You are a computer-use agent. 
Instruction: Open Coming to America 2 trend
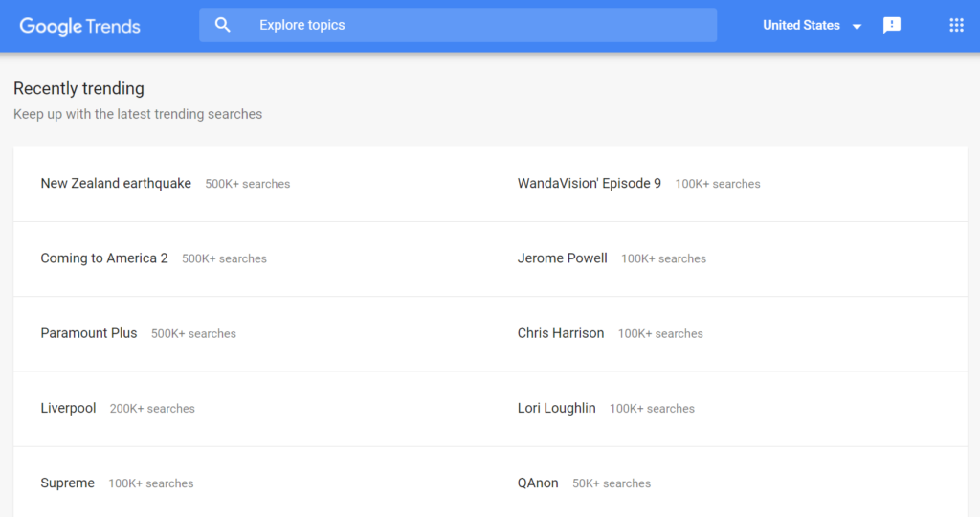tap(104, 258)
